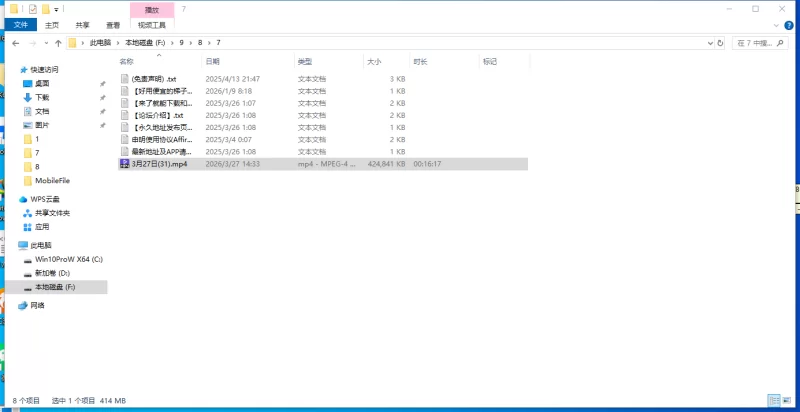The width and height of the screenshot is (800, 412).
Task: Click 本地磁盘 (F:) in the address breadcrumb
Action: [x=145, y=43]
